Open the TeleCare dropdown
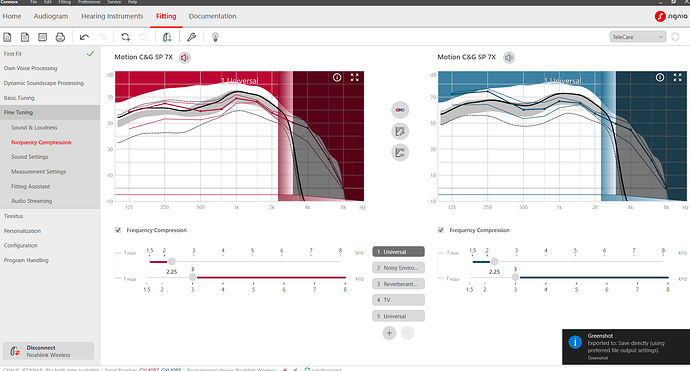This screenshot has height=371, width=690. pos(638,37)
